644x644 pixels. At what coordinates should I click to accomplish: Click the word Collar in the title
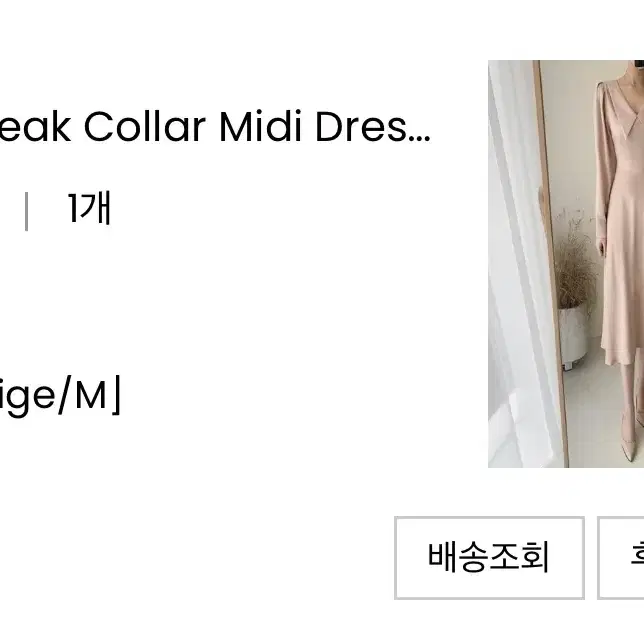145,127
